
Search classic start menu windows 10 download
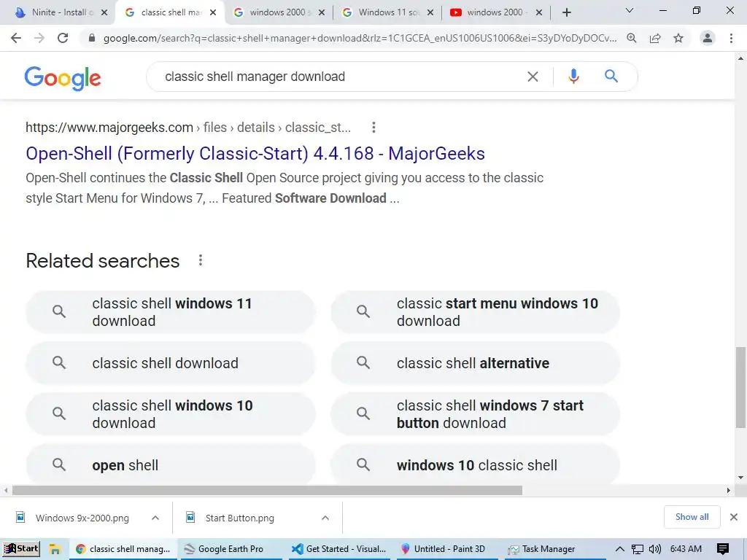tap(476, 312)
